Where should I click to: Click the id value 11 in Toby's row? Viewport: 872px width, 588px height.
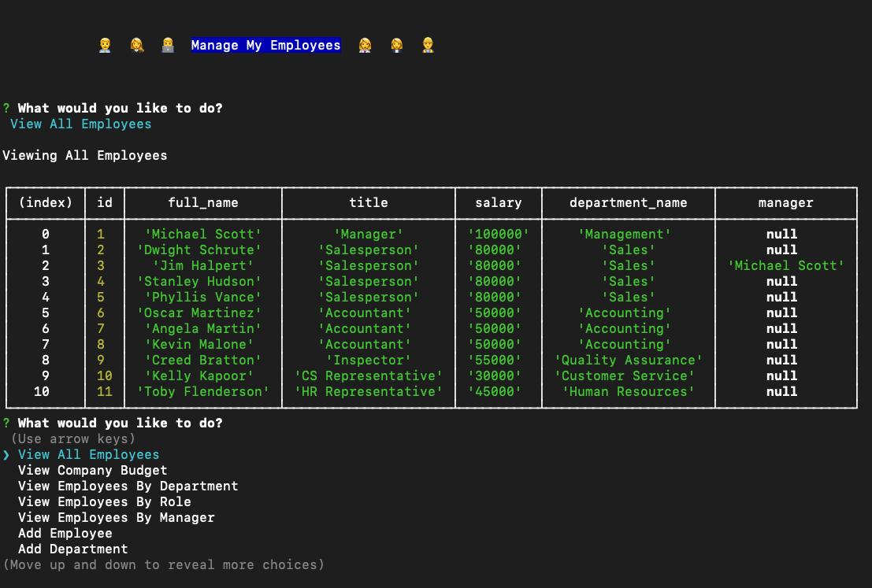pyautogui.click(x=105, y=392)
